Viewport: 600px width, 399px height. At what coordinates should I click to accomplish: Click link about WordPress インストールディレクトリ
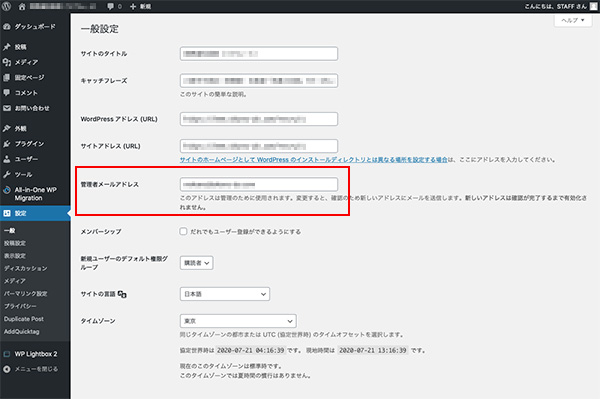click(x=314, y=160)
